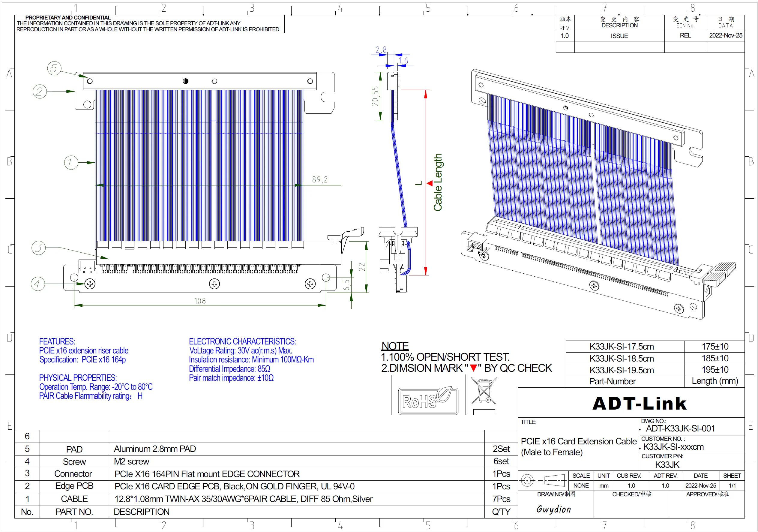Click the FEATURES heading text

click(x=57, y=341)
